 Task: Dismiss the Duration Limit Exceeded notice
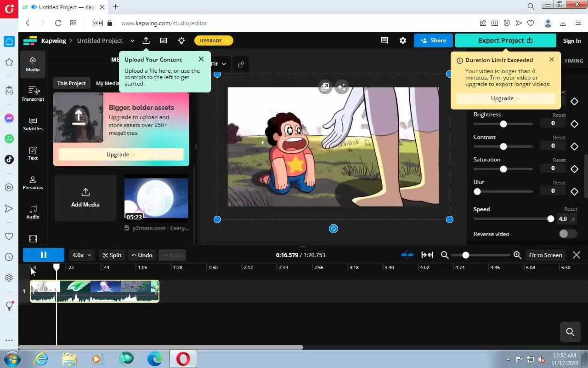552,59
